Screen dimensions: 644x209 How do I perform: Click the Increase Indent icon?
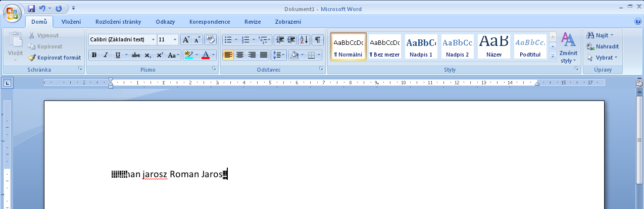pyautogui.click(x=291, y=39)
